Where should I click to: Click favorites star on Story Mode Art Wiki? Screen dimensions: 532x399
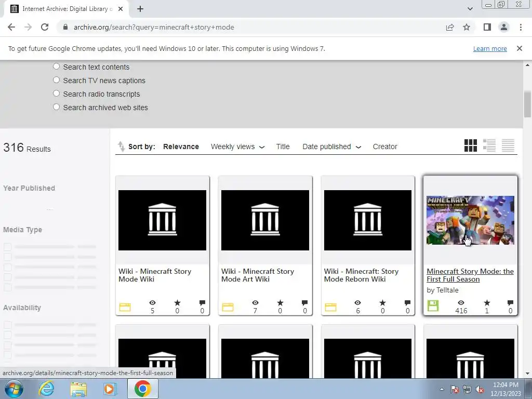point(280,303)
